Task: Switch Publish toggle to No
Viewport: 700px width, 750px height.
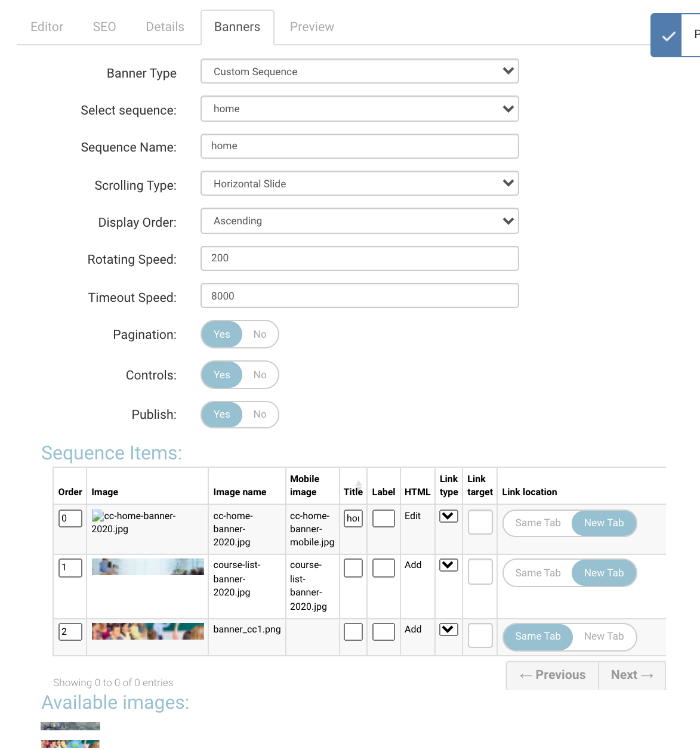Action: point(260,414)
